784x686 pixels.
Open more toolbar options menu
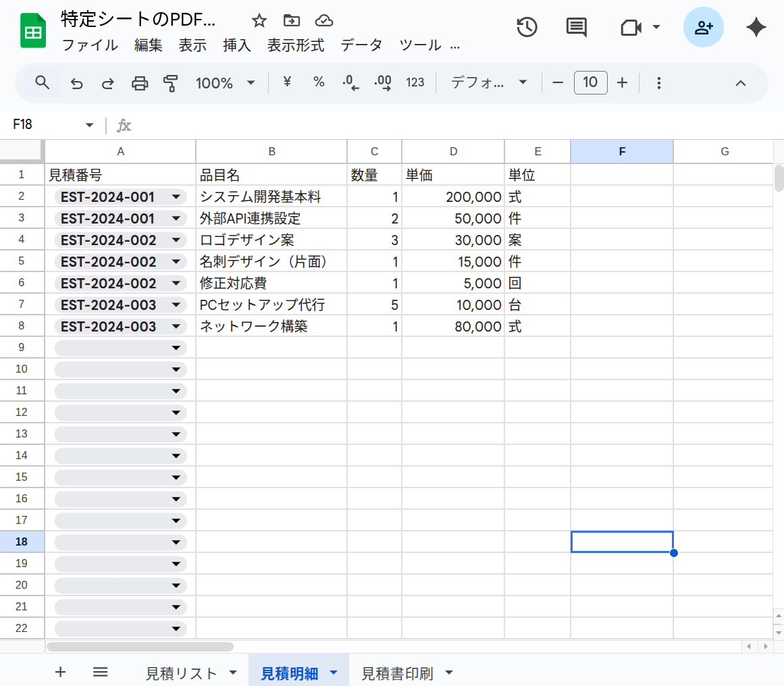click(659, 83)
